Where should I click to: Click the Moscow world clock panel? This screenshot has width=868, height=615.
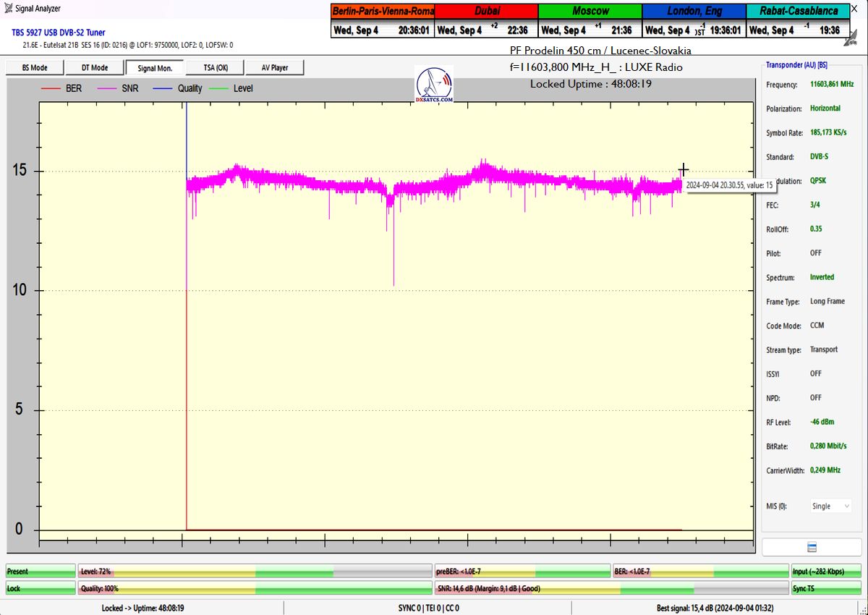(590, 20)
